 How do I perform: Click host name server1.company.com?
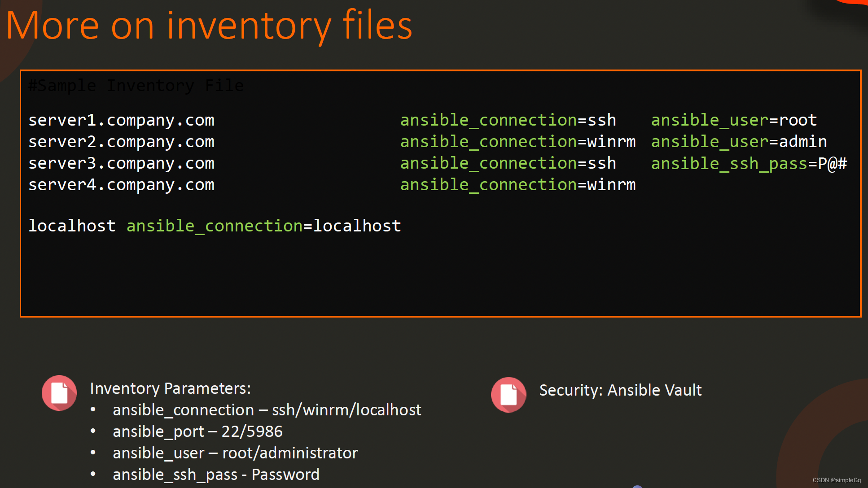pos(122,120)
